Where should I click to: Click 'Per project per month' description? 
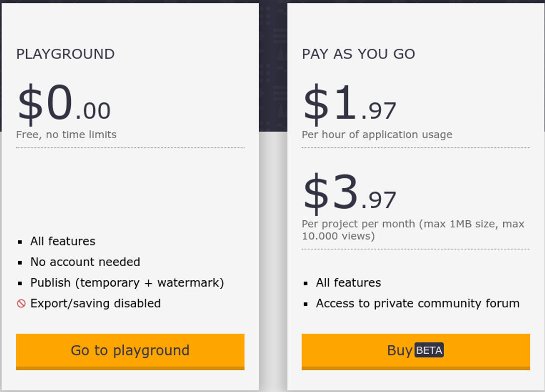(x=413, y=230)
